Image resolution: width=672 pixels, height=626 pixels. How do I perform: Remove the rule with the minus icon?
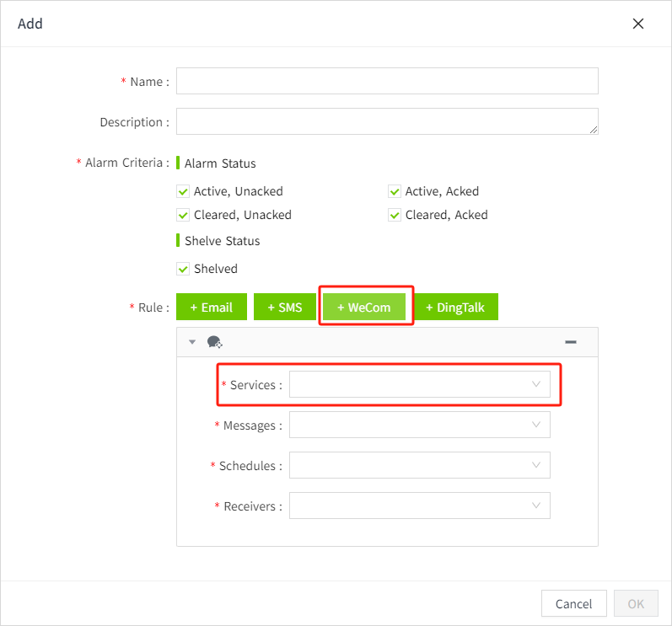571,342
